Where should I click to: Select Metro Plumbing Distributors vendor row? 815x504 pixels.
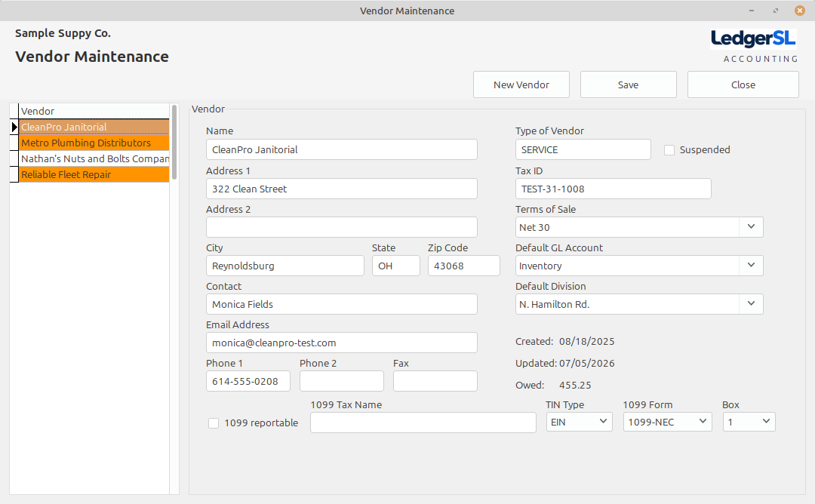pos(94,143)
